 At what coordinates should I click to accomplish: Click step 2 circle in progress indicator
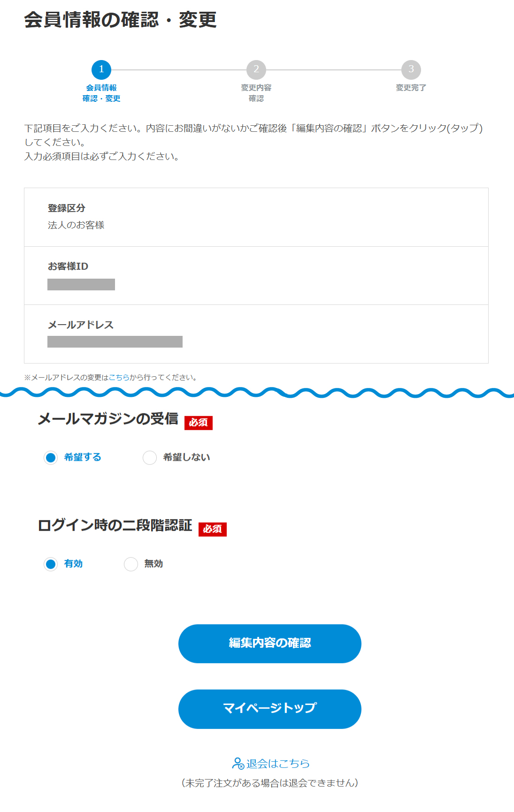[256, 70]
